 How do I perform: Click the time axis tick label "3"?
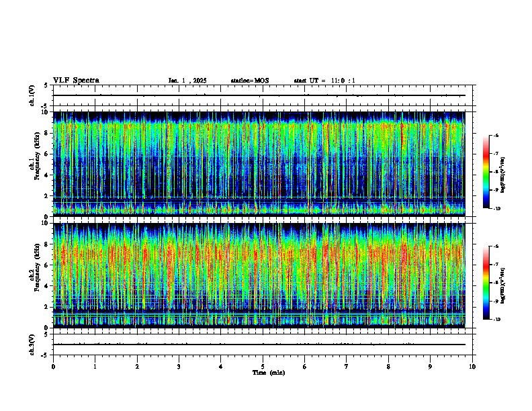point(179,367)
